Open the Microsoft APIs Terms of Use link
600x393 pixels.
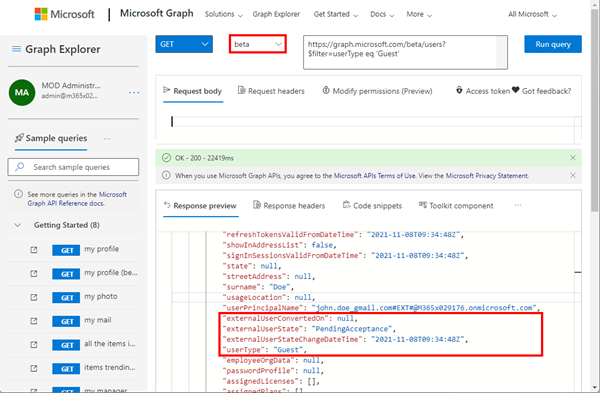[375, 176]
